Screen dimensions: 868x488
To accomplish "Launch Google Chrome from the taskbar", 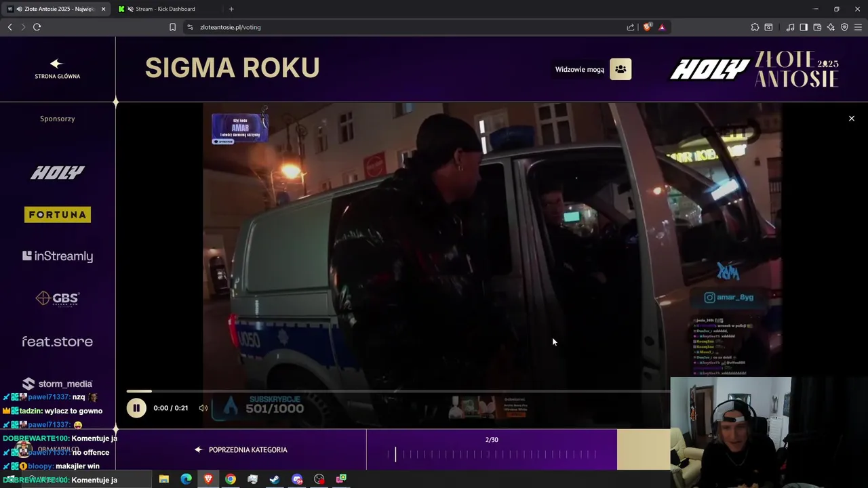I will pos(231,479).
